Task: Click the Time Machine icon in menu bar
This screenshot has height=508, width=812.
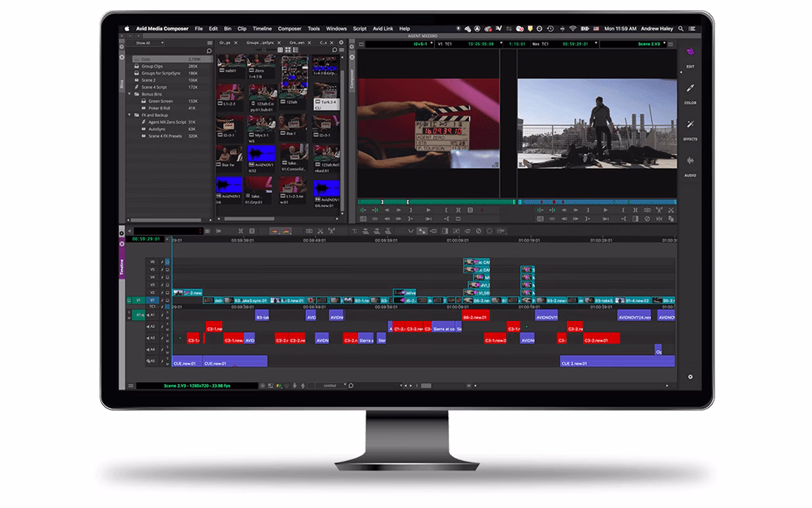Action: tap(549, 28)
